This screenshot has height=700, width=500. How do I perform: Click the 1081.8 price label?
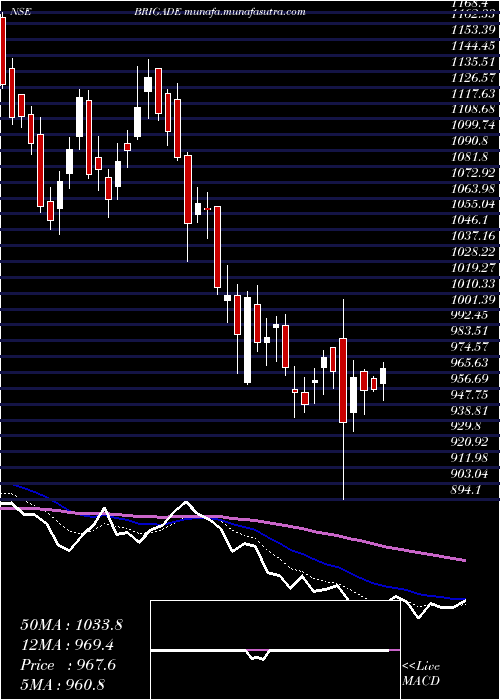[471, 157]
